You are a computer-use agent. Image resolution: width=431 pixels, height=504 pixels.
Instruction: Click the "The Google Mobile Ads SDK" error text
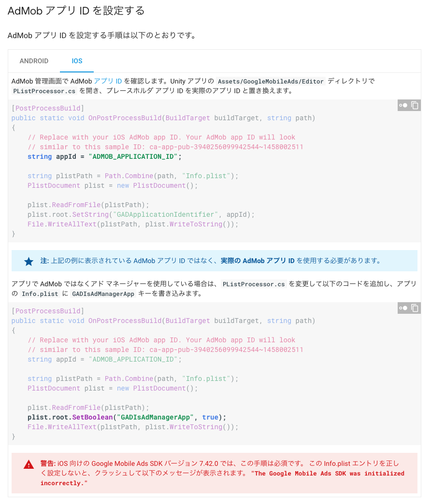coord(222,478)
